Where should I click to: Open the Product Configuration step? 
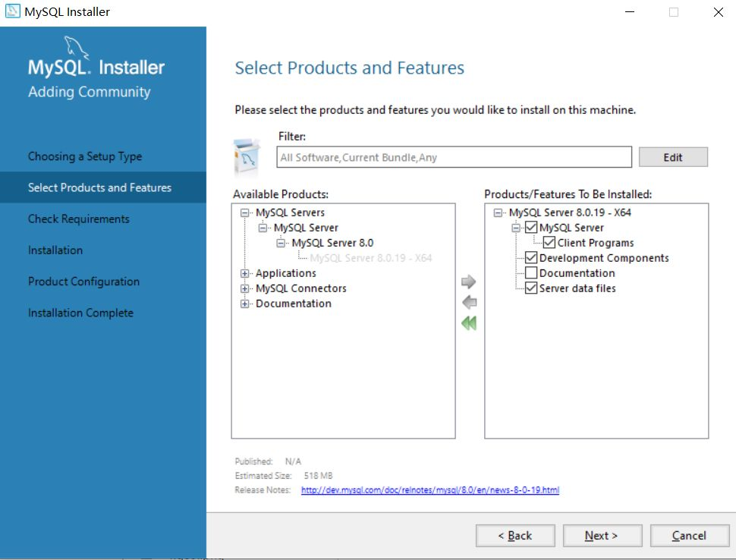(x=83, y=282)
